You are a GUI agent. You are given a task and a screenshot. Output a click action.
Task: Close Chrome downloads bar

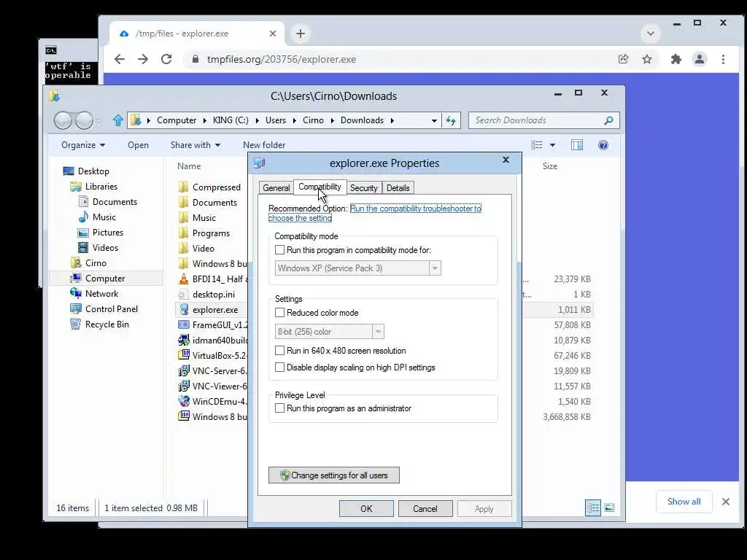(x=726, y=502)
